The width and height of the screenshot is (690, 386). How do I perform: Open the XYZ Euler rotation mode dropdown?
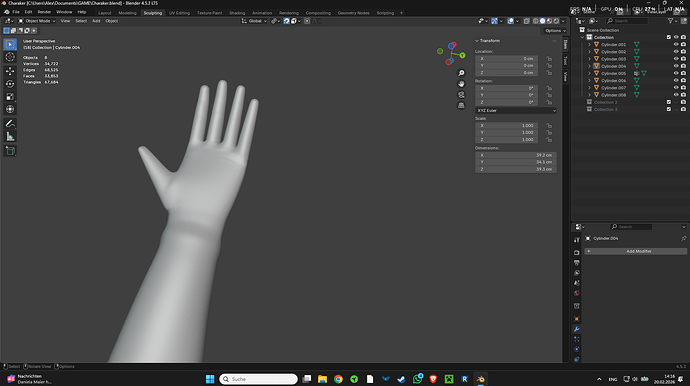point(516,110)
